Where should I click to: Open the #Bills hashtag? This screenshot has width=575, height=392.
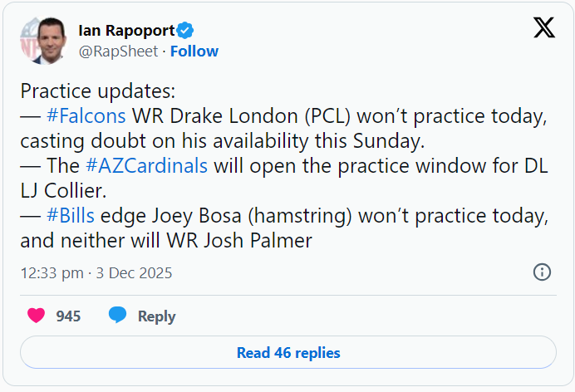pos(70,215)
